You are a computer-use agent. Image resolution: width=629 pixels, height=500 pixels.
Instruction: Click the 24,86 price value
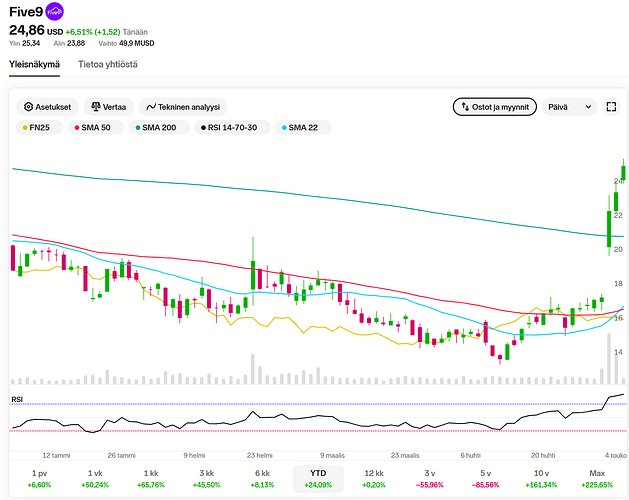[27, 30]
